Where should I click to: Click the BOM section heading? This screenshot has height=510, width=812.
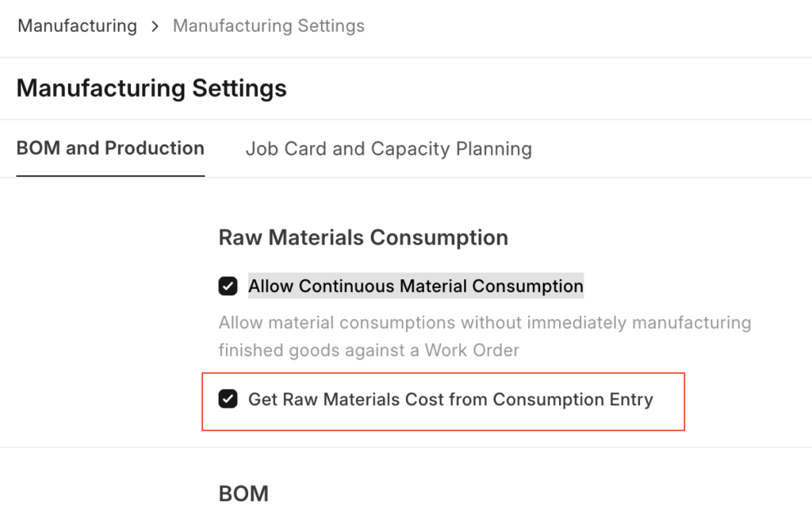pos(243,493)
